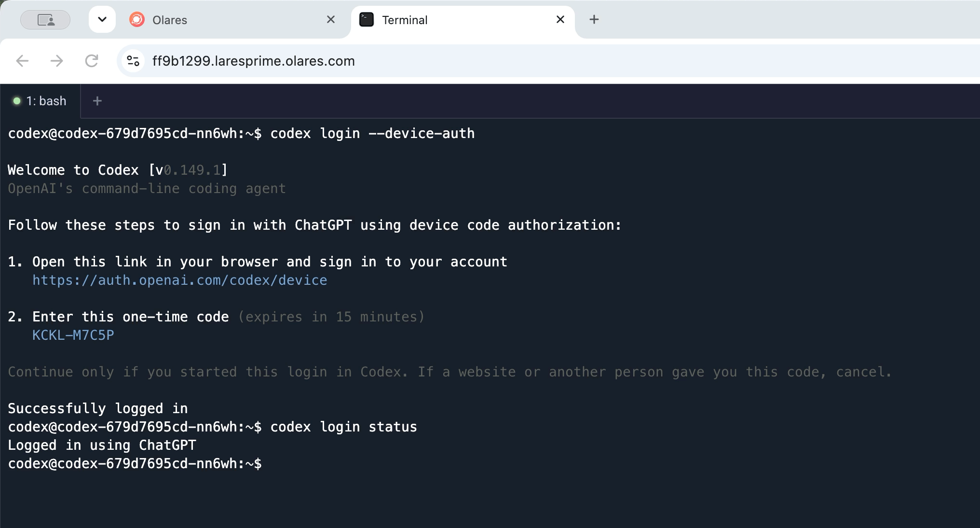Close the Olares browser tab
Image resolution: width=980 pixels, height=528 pixels.
pos(331,19)
